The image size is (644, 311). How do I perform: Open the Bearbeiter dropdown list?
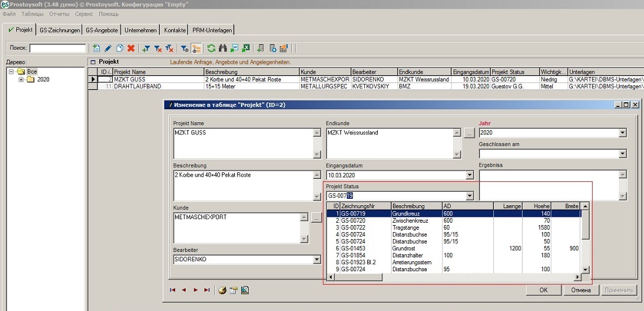[318, 259]
